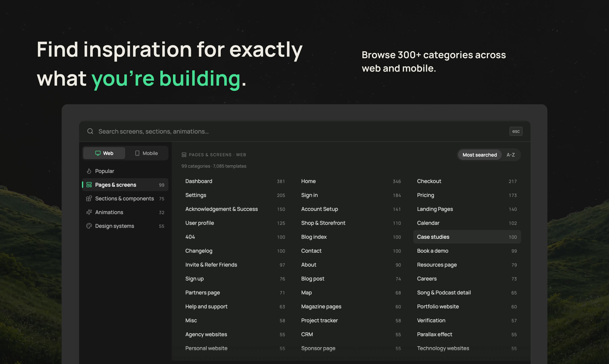Image resolution: width=609 pixels, height=364 pixels.
Task: Select Contact row
Action: click(351, 251)
